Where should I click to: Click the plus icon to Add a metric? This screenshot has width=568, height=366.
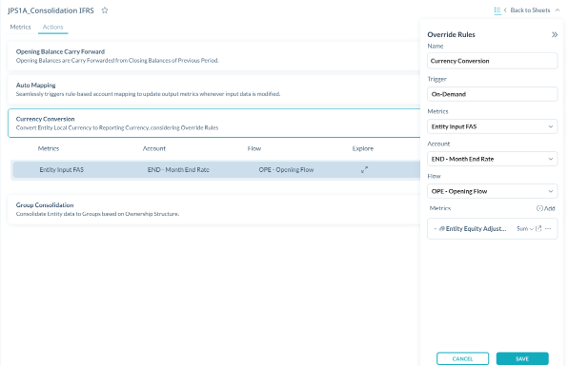pos(539,208)
